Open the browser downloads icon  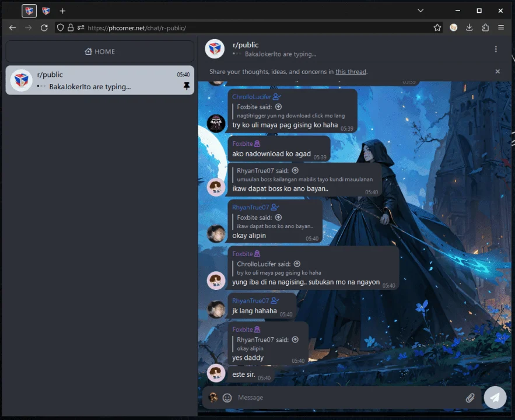470,27
